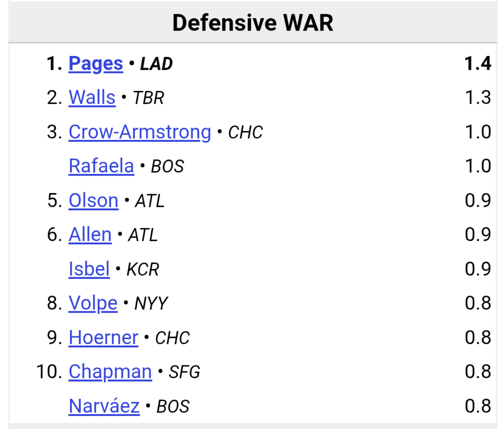Click the SFG team label
The image size is (504, 429).
(184, 373)
